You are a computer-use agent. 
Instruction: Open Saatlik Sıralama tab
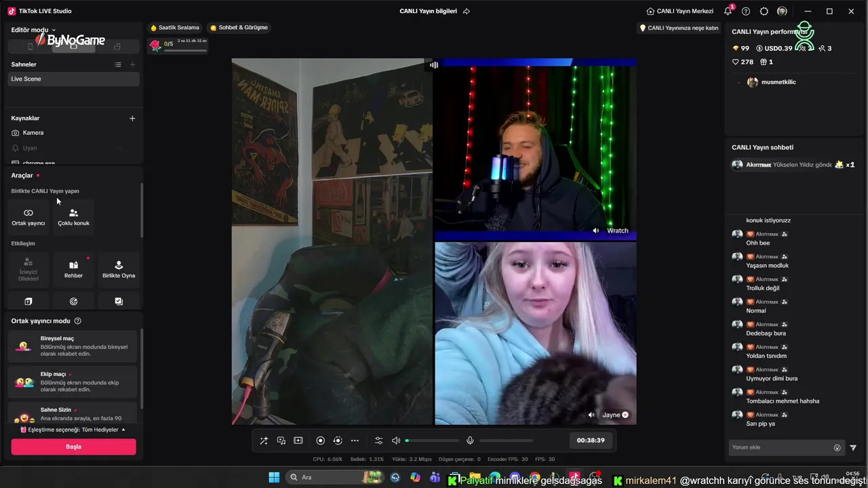click(x=175, y=28)
